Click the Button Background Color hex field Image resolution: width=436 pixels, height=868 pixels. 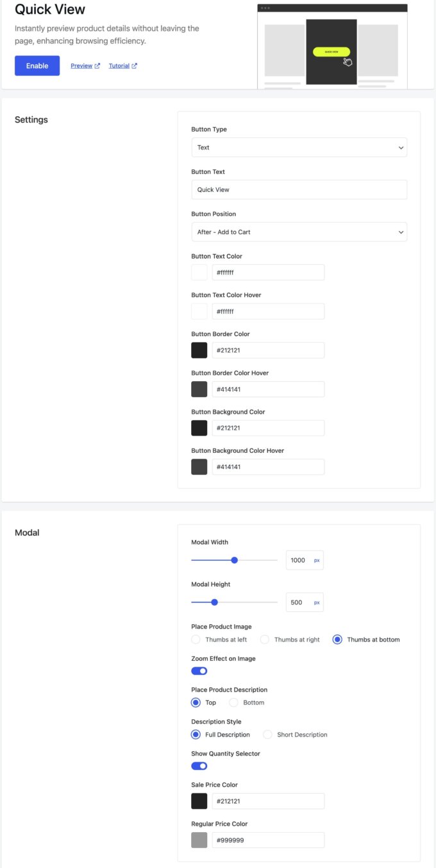[x=268, y=428]
